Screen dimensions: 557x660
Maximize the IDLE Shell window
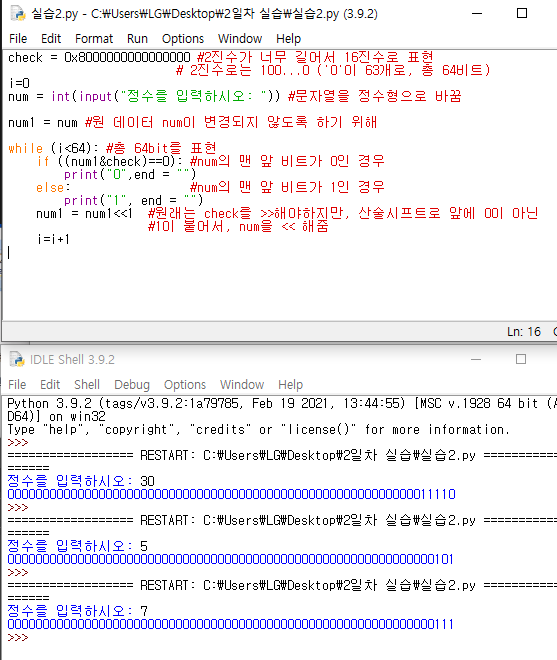tap(521, 359)
